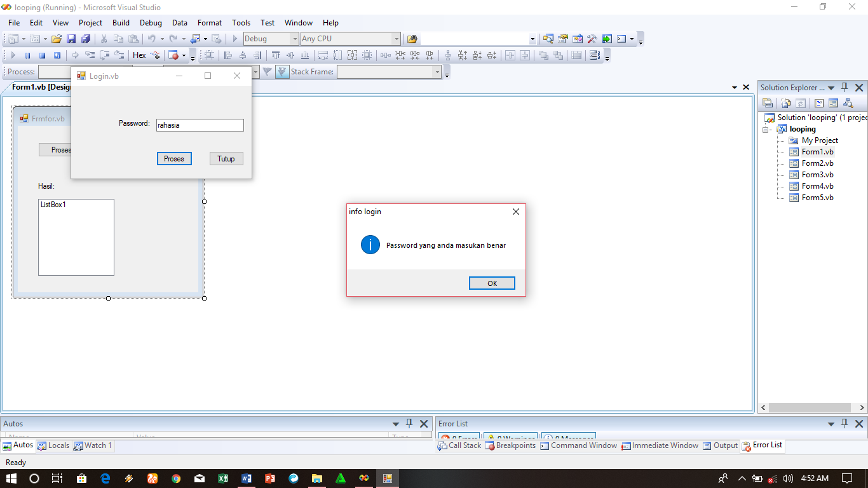The image size is (868, 488).
Task: Pin the Solution Explorer panel
Action: click(x=844, y=88)
